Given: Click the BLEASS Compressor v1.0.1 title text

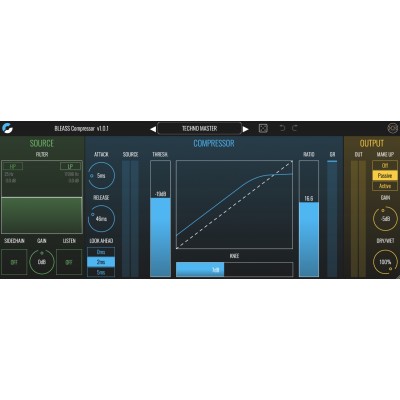Looking at the screenshot, I should click(81, 128).
